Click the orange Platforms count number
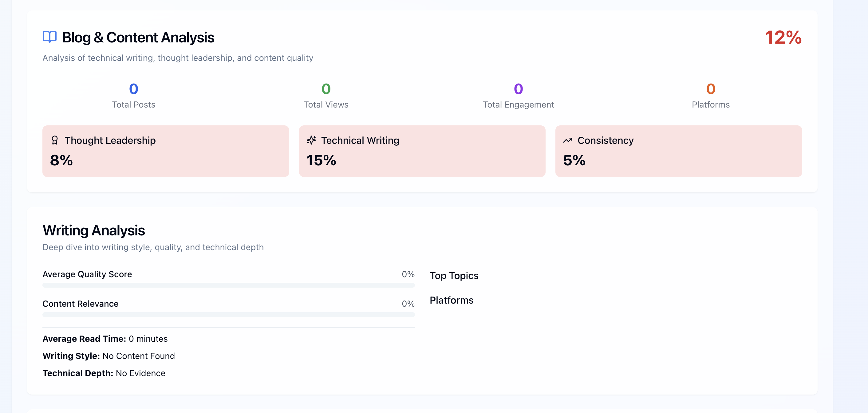Viewport: 868px width, 413px height. tap(711, 89)
